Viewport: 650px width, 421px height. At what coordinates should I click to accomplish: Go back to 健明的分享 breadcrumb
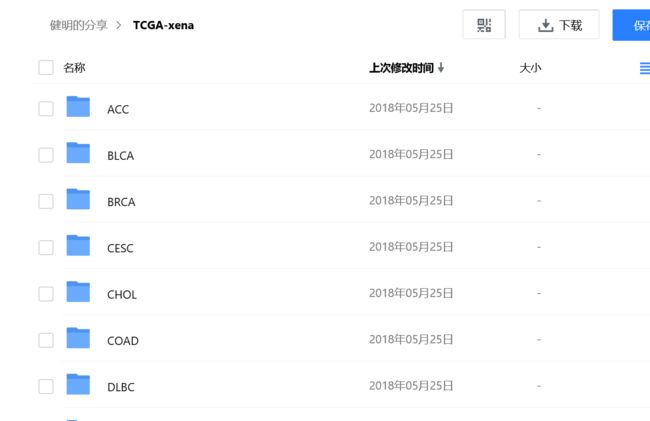pyautogui.click(x=78, y=25)
